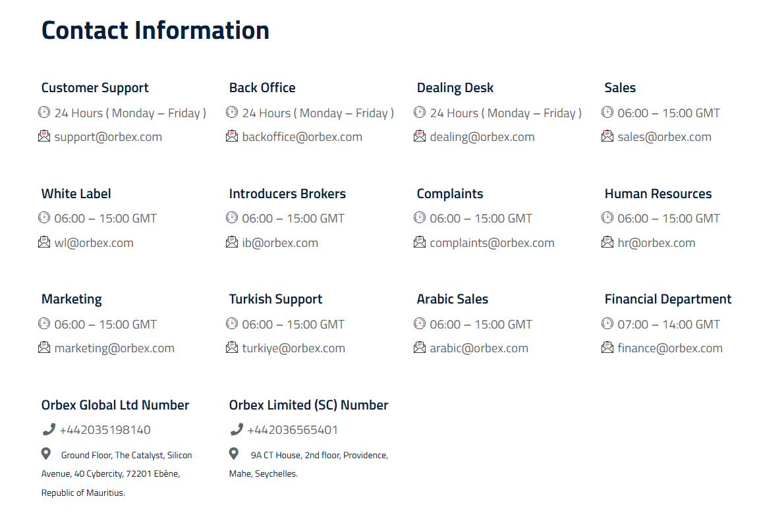Click the phone icon for Orbex Global Ltd

48,429
